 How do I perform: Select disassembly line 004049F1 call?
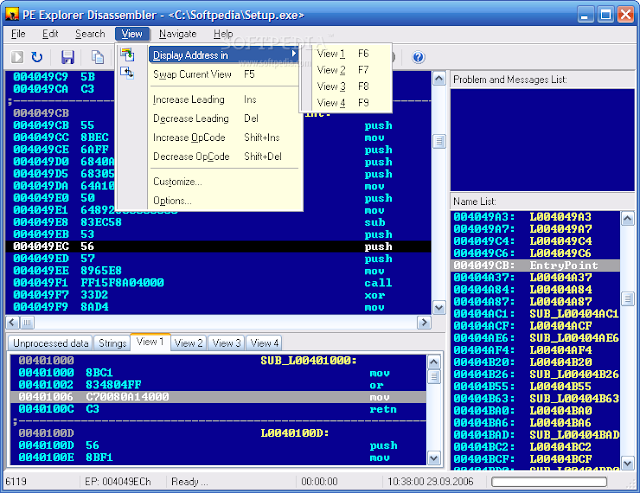pos(218,283)
